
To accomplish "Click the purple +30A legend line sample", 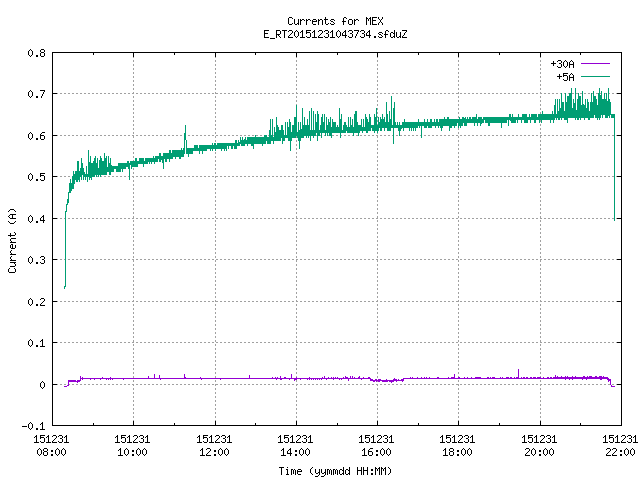I will click(x=595, y=64).
